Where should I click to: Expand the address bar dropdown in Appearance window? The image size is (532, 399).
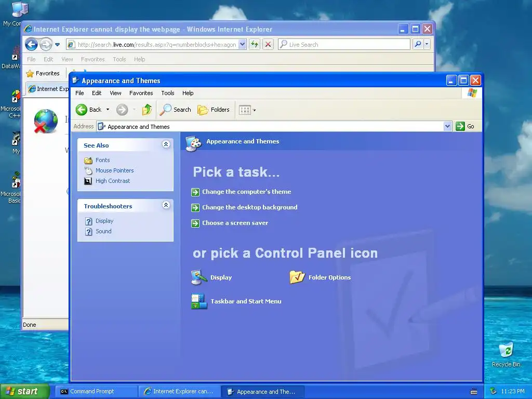point(447,126)
